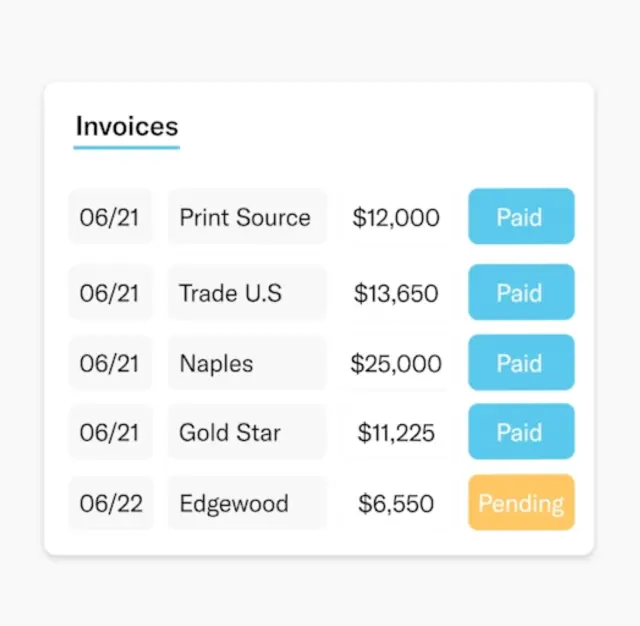The width and height of the screenshot is (640, 626).
Task: Select the 06/21 date beside Gold Star
Action: pos(110,431)
